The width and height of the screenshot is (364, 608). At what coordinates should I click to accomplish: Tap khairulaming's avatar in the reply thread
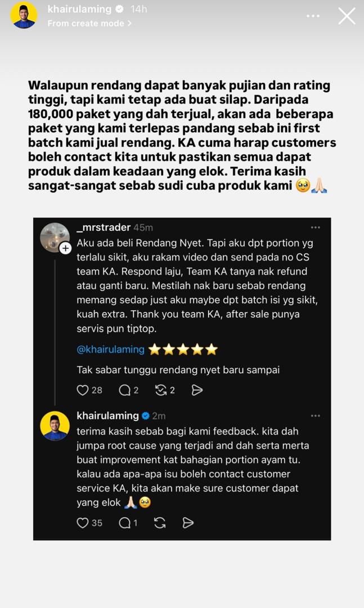(55, 426)
